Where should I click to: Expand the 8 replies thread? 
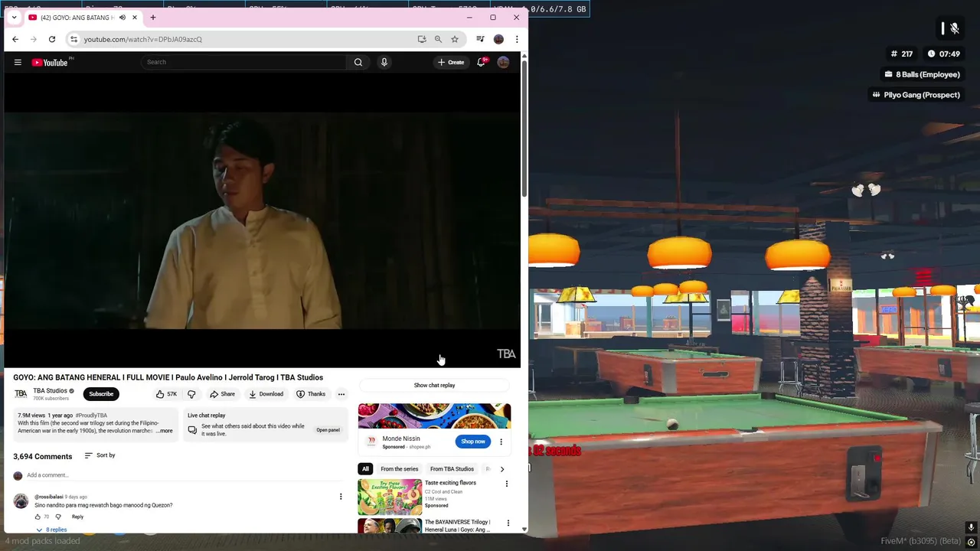click(x=51, y=530)
